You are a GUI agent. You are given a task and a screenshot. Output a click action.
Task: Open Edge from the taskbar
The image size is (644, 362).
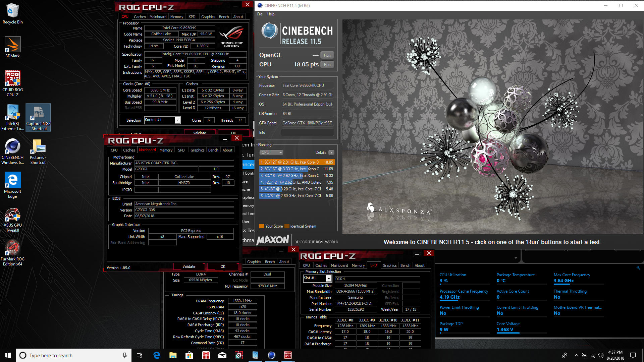coord(157,355)
